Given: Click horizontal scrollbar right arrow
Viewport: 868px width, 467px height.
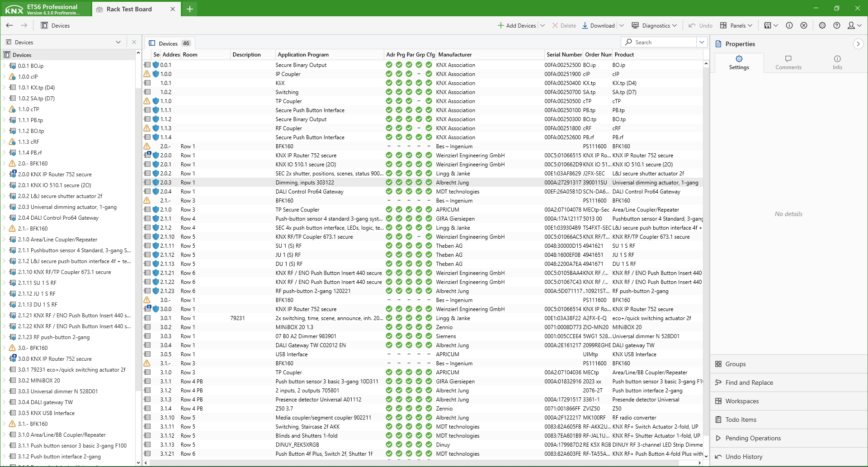Looking at the screenshot, I should (x=699, y=463).
